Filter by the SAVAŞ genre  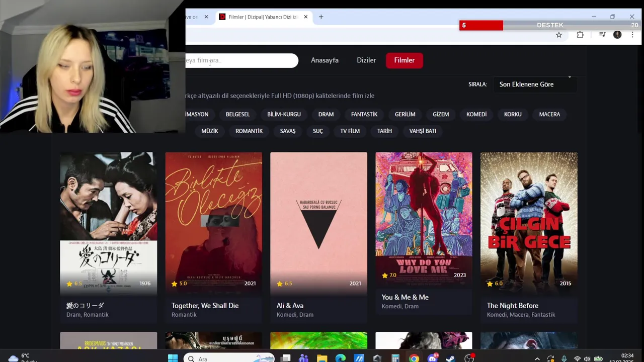[x=288, y=131]
